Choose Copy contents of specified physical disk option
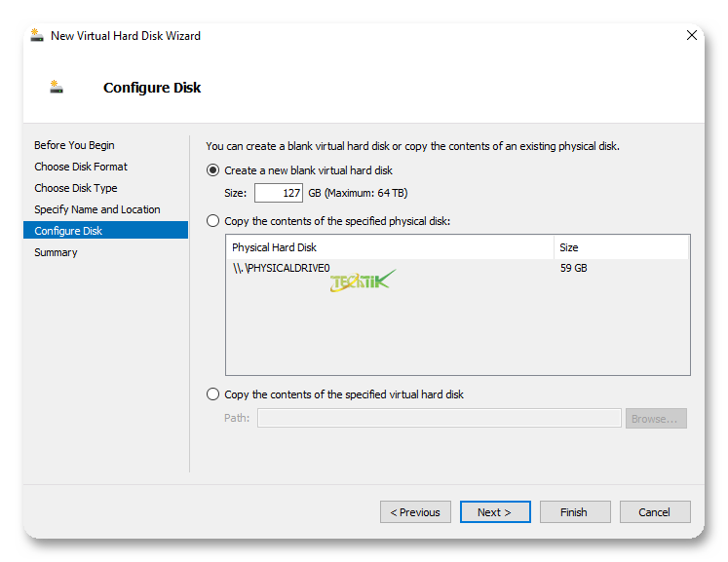The width and height of the screenshot is (728, 562). click(213, 221)
